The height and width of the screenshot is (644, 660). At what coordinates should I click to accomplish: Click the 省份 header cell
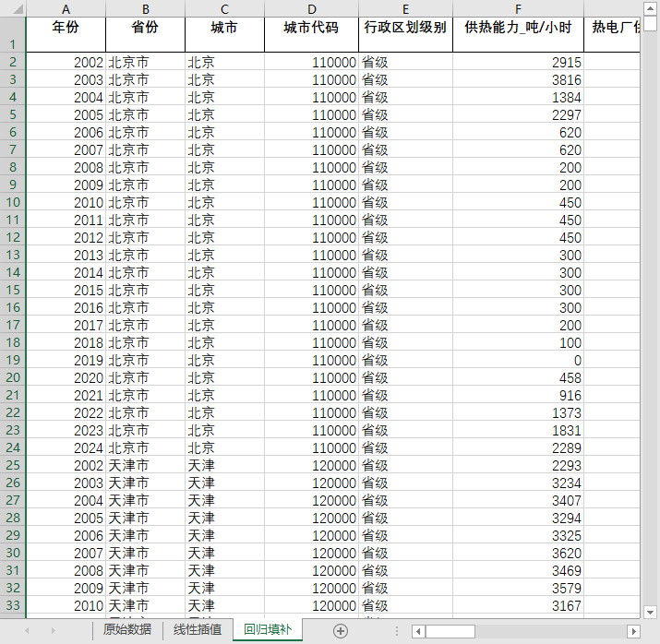pyautogui.click(x=145, y=35)
